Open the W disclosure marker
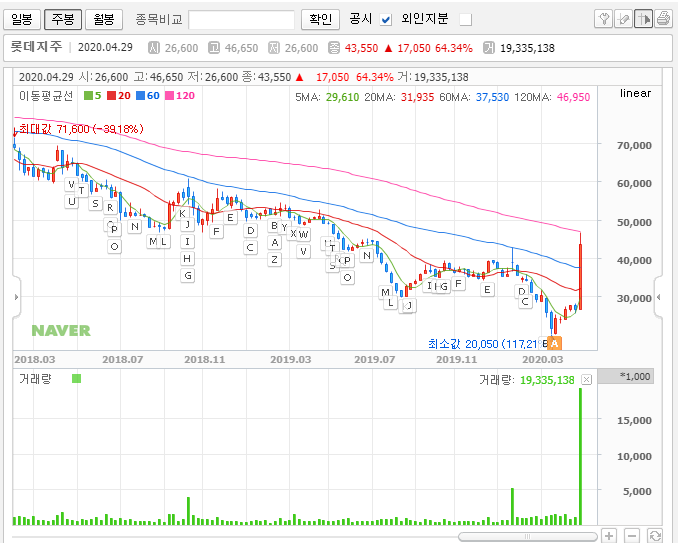Viewport: 683px width, 543px height. click(304, 234)
